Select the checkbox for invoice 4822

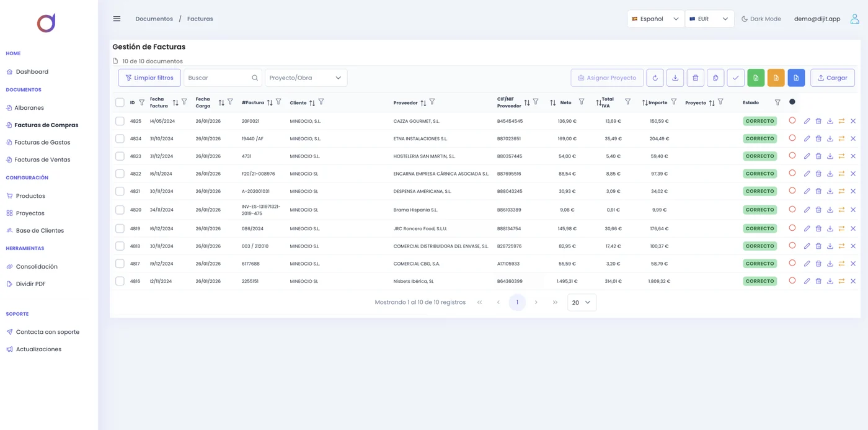tap(120, 174)
